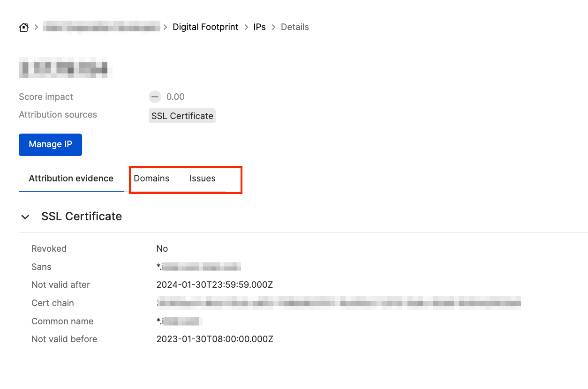Collapse the SSL Certificate section chevron
588x389 pixels.
[25, 217]
